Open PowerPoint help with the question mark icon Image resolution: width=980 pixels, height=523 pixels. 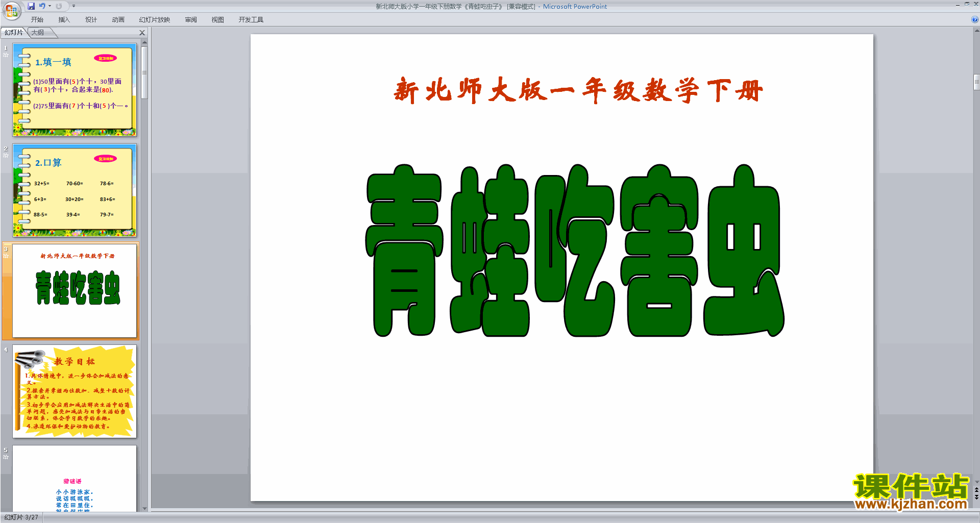[974, 20]
